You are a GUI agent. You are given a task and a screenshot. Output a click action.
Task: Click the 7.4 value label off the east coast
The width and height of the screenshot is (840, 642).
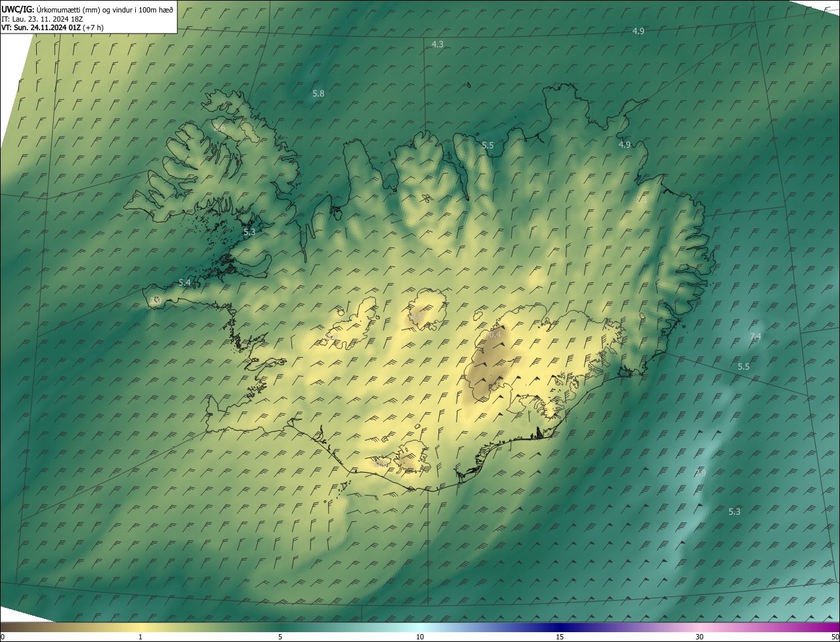point(755,336)
